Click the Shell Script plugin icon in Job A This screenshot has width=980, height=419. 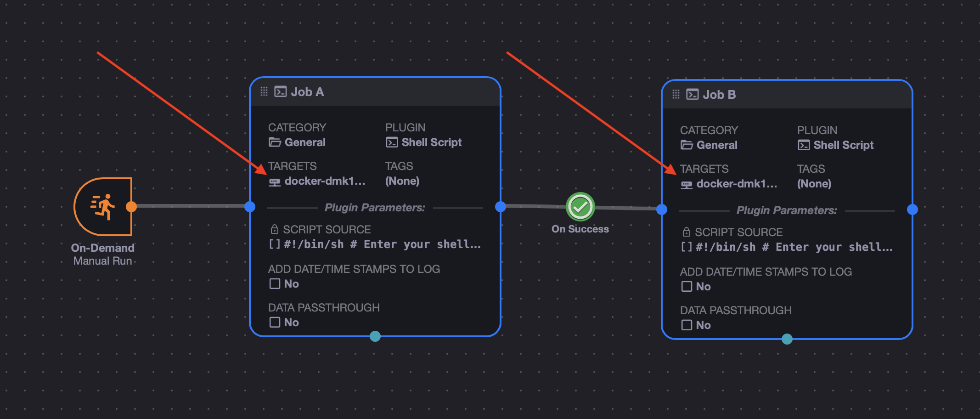(x=392, y=142)
